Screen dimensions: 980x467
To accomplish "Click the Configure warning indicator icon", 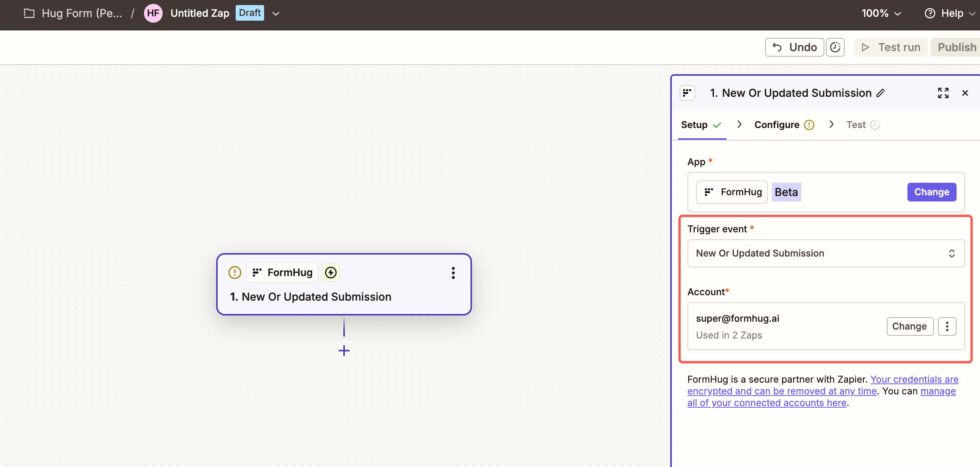I will pyautogui.click(x=810, y=125).
